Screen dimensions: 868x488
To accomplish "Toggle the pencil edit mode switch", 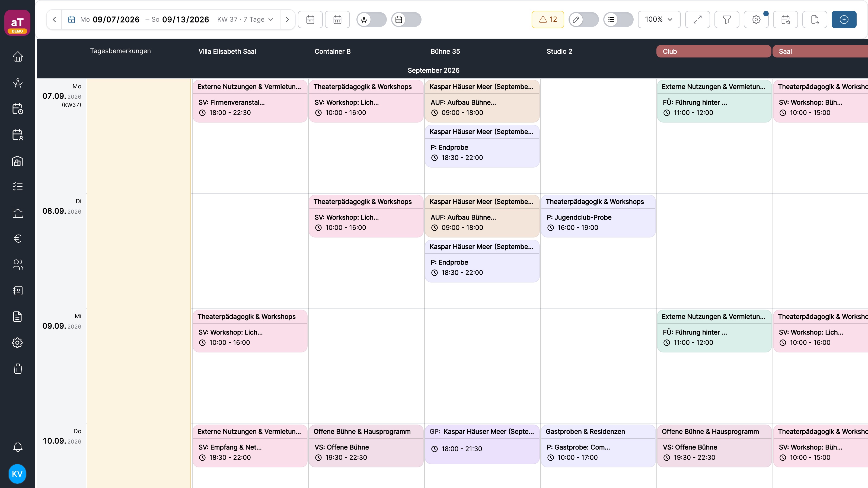I will tap(584, 20).
